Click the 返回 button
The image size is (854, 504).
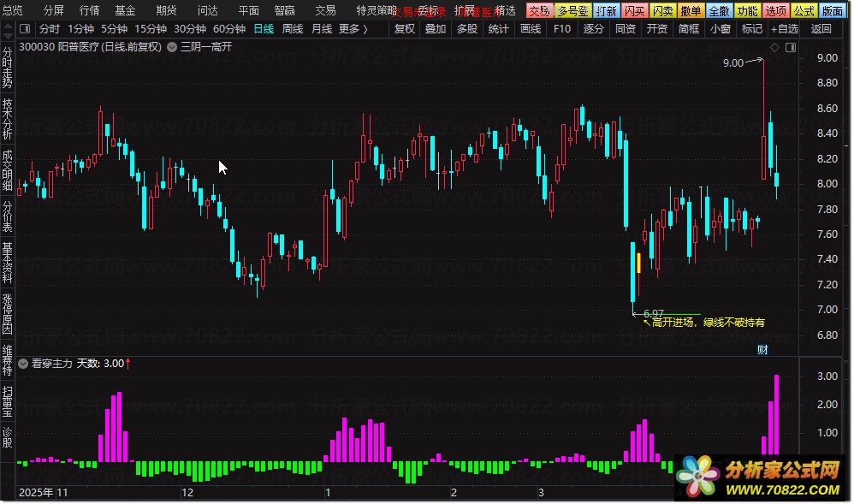click(x=821, y=28)
